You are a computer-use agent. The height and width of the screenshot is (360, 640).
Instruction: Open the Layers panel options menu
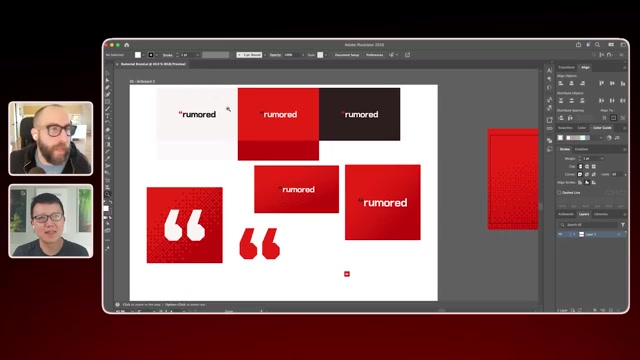[x=624, y=214]
